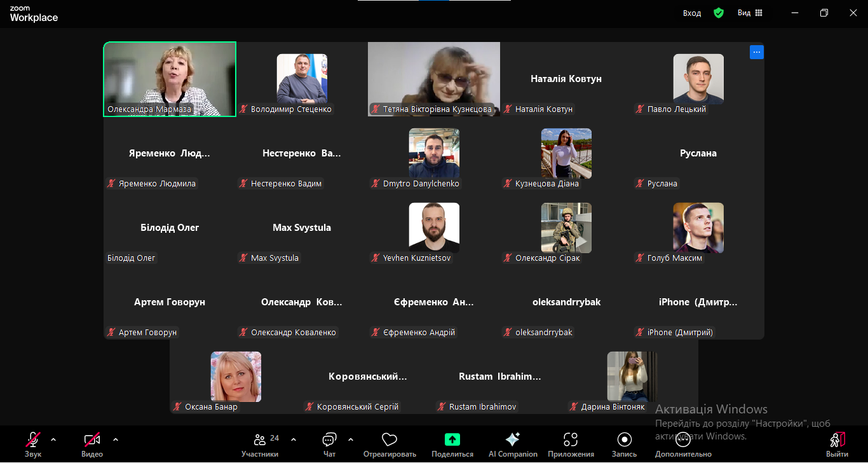
Task: Click Yevhen Kuznietsov's profile picture
Action: [x=434, y=228]
